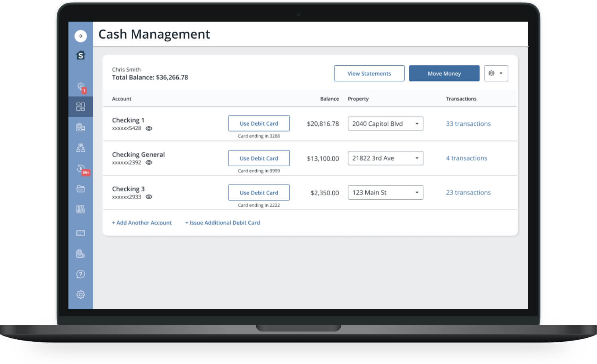Expand the sidebar with the arrow button

80,36
